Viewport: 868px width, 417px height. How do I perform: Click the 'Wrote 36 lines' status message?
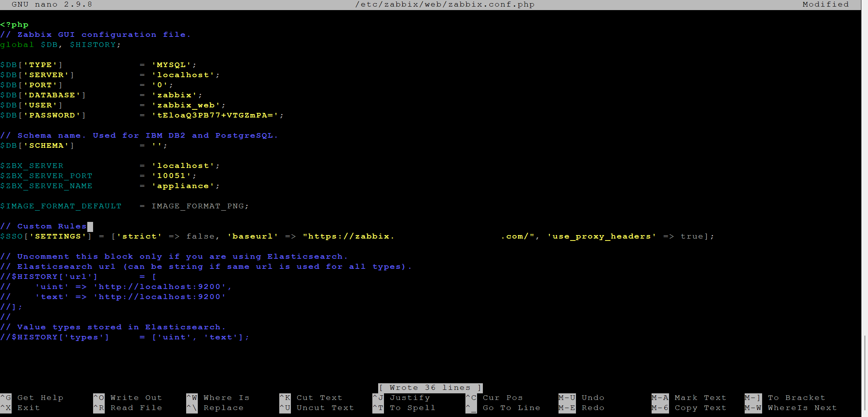[x=430, y=388]
